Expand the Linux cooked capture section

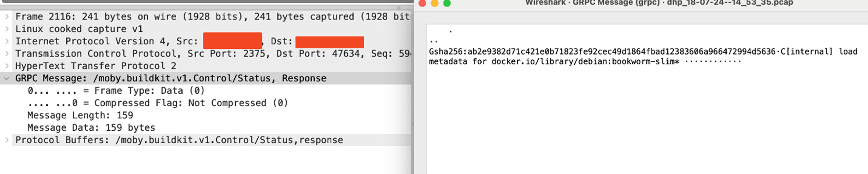coord(7,29)
